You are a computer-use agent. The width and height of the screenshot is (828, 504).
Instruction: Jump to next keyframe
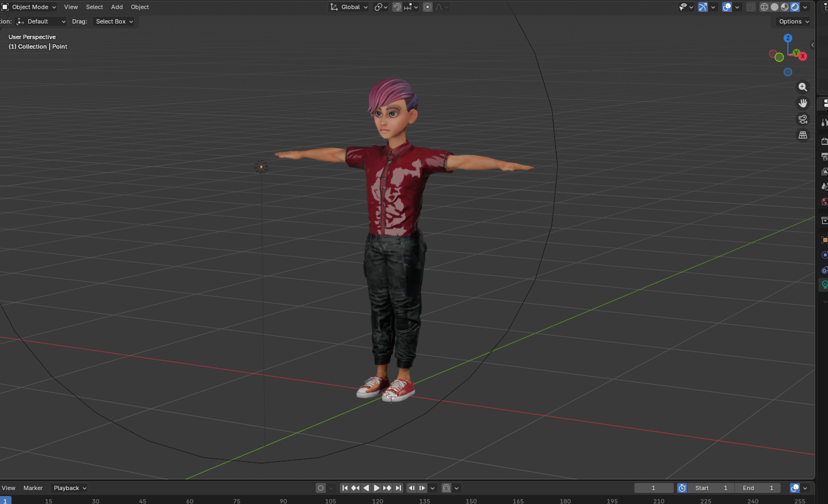tap(387, 488)
